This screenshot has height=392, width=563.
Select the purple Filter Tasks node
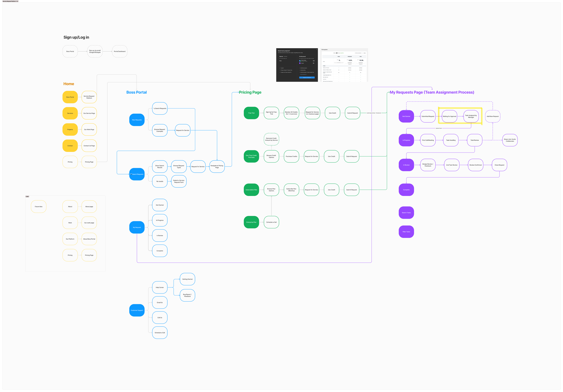coord(406,232)
